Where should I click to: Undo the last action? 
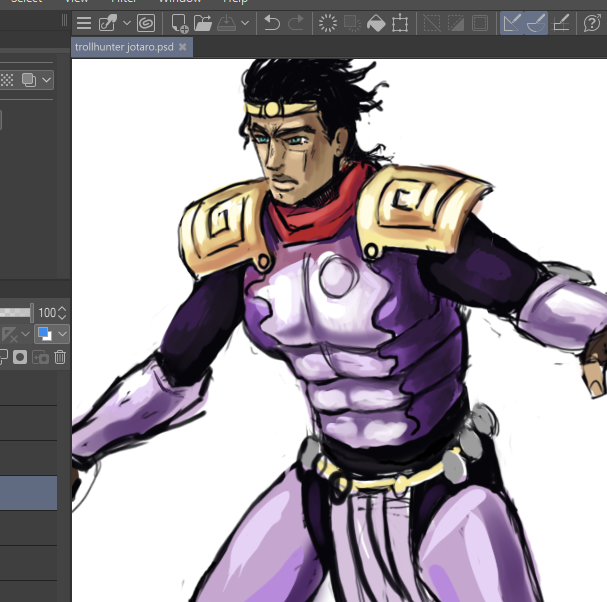pyautogui.click(x=272, y=23)
